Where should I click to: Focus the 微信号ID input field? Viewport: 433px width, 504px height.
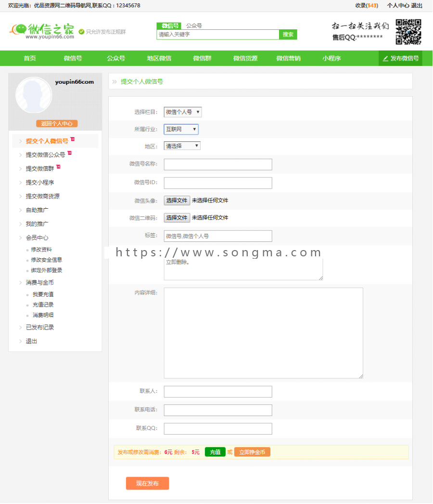(218, 183)
